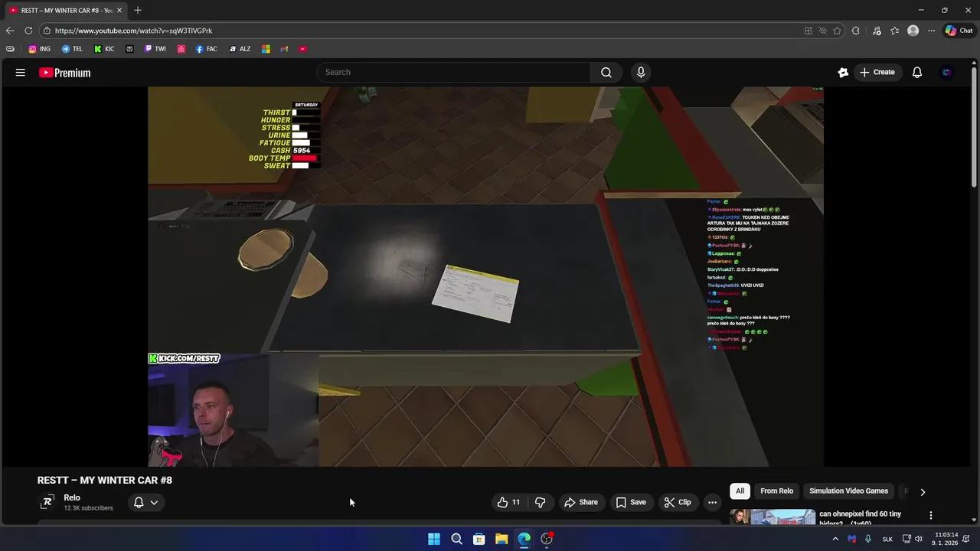The image size is (980, 551).
Task: Click the tracking prevention crossed-eye icon
Action: [x=822, y=31]
